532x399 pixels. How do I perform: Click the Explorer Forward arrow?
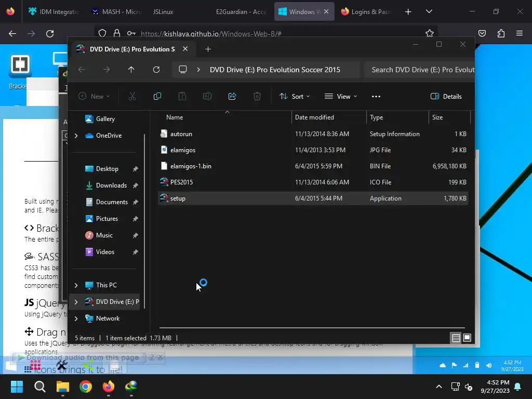(x=107, y=70)
